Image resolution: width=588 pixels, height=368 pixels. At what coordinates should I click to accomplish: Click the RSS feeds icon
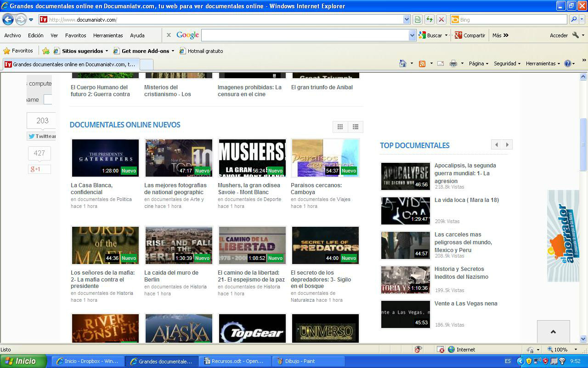click(x=422, y=63)
